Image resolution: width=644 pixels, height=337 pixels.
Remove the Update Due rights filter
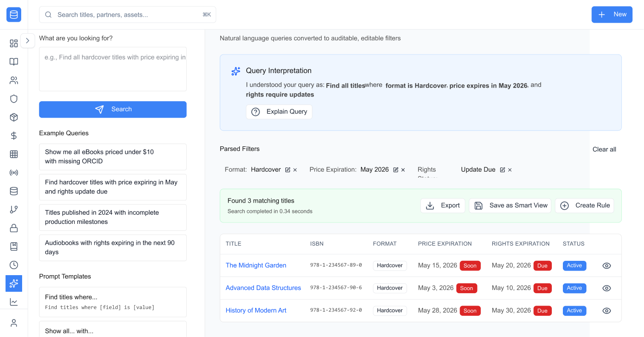click(509, 169)
